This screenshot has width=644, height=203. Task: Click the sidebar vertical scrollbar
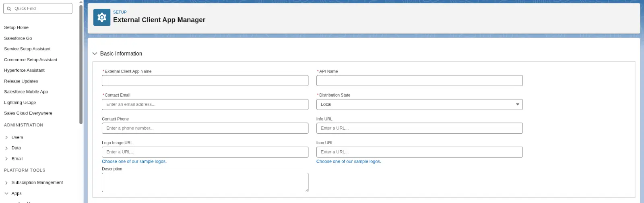click(81, 64)
